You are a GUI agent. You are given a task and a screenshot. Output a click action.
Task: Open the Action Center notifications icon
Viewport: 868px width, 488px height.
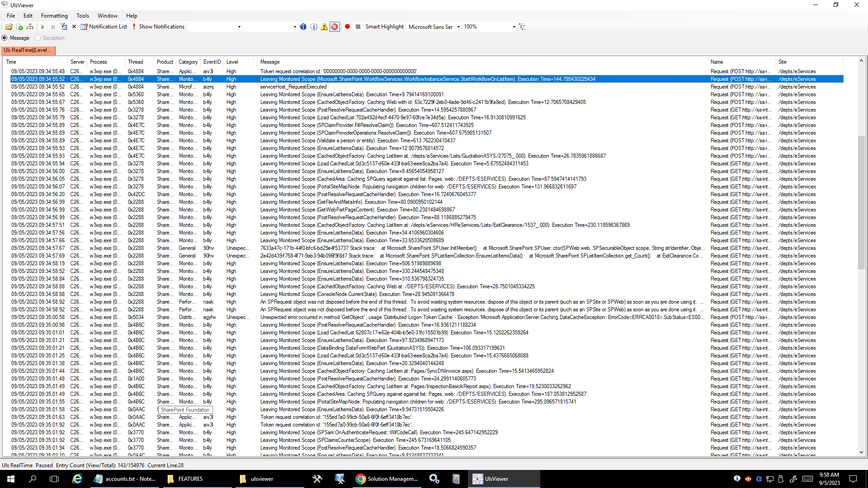tap(853, 479)
